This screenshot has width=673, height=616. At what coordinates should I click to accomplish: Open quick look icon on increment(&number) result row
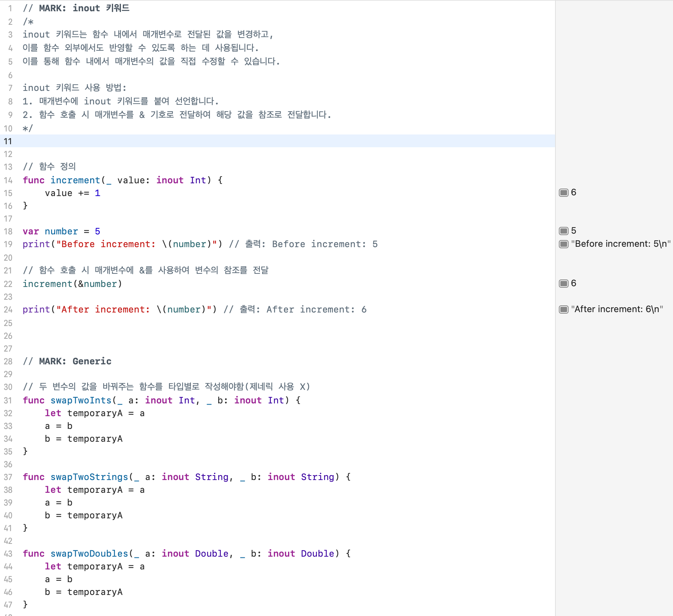[563, 284]
